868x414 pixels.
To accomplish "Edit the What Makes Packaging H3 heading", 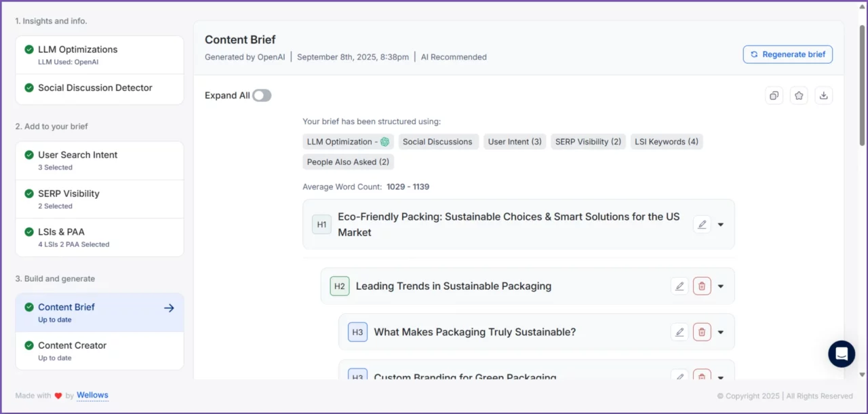I will (679, 333).
